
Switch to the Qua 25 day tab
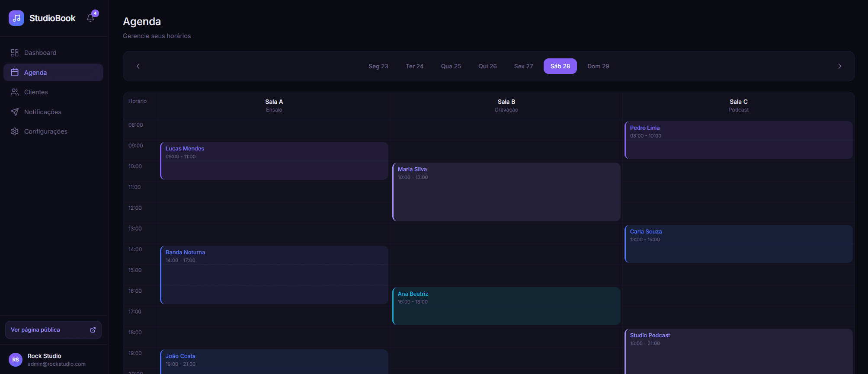click(451, 66)
